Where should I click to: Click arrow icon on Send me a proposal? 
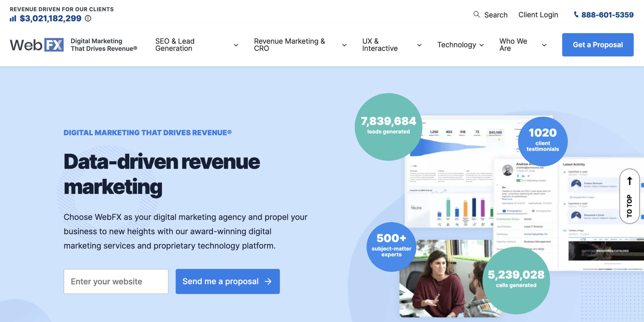(x=268, y=281)
